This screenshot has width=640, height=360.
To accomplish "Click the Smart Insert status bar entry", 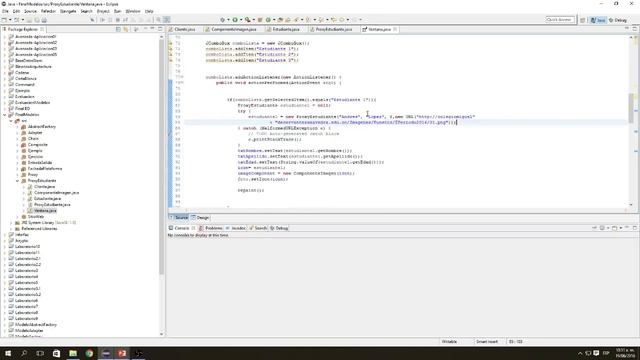I will pos(487,341).
